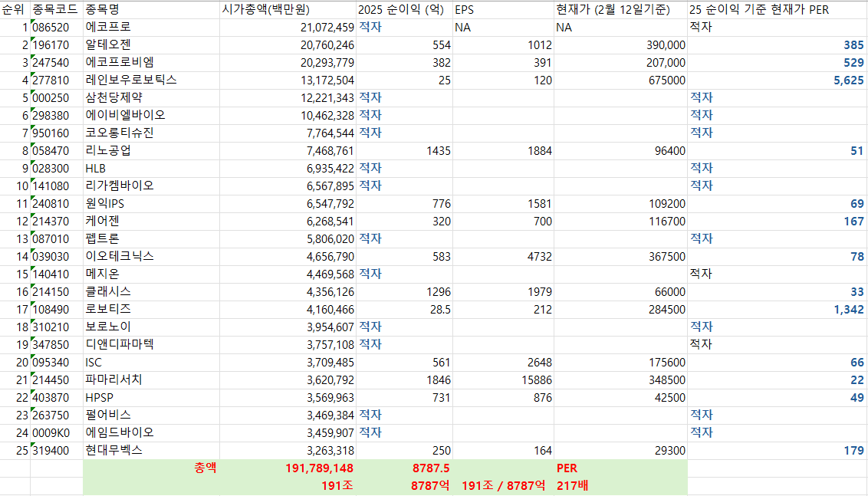Click the NA cell under EPS
Viewport: 868px width, 496px height.
tap(503, 27)
